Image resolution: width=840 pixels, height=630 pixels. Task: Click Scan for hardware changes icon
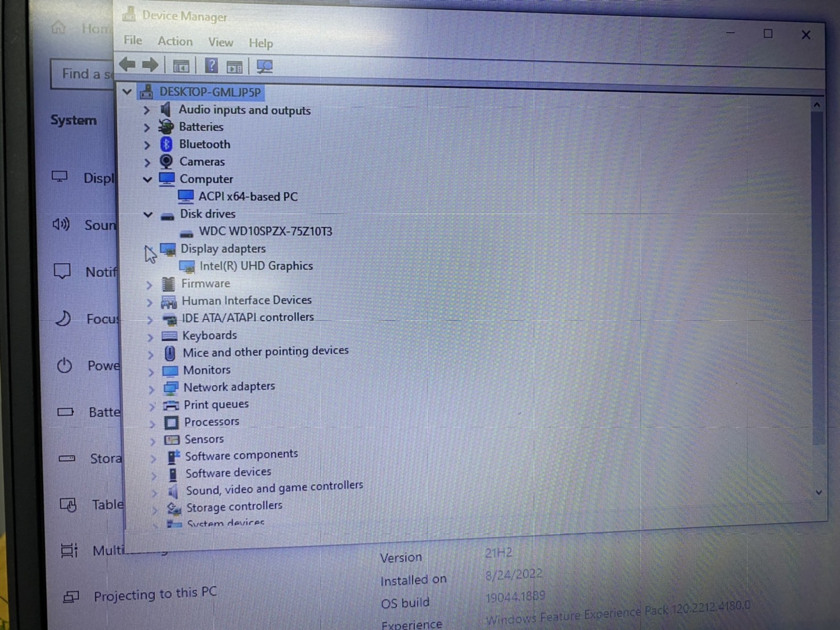[x=264, y=67]
